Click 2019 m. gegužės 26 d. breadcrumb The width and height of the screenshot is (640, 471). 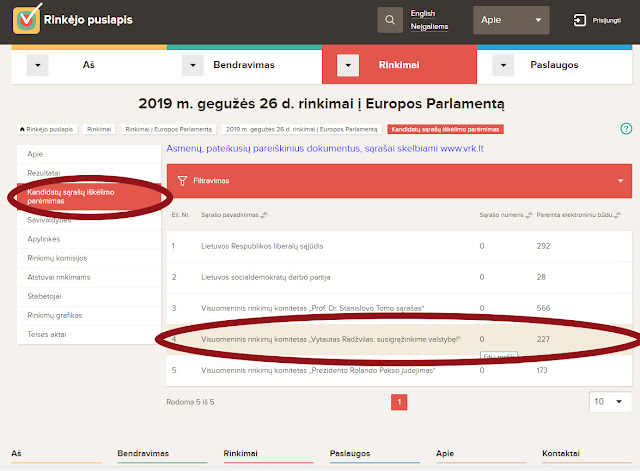pyautogui.click(x=302, y=129)
